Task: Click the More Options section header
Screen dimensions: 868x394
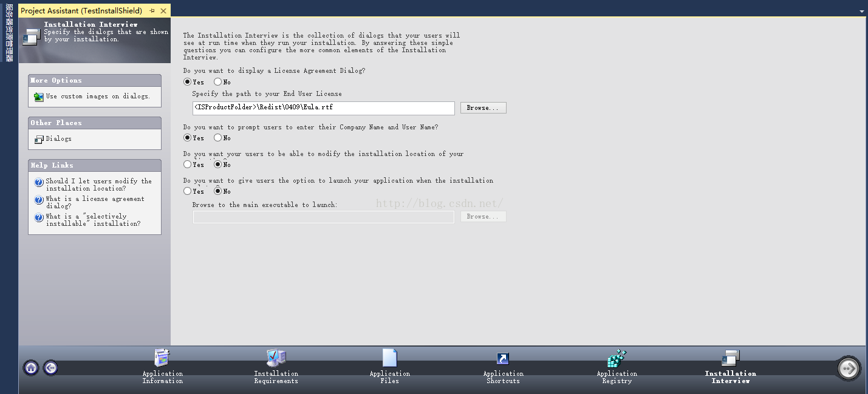Action: (95, 80)
